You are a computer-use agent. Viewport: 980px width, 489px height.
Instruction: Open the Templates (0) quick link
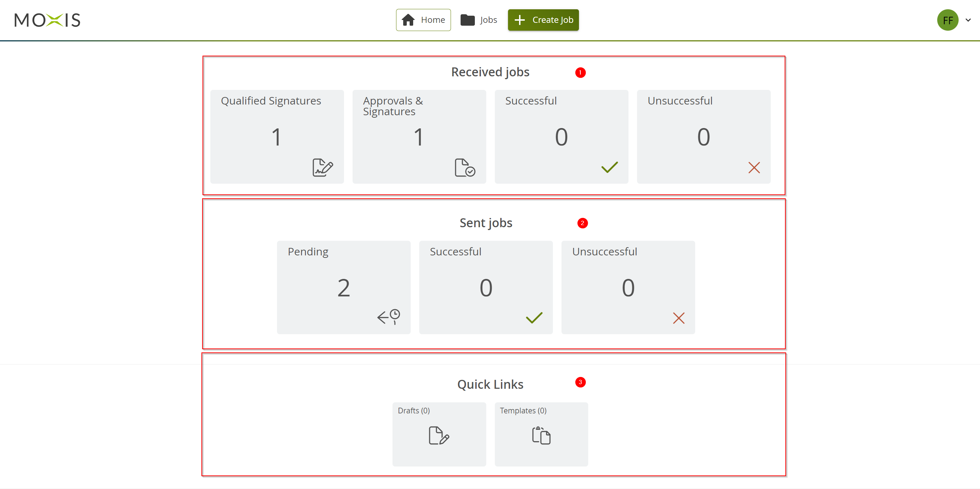click(523, 411)
